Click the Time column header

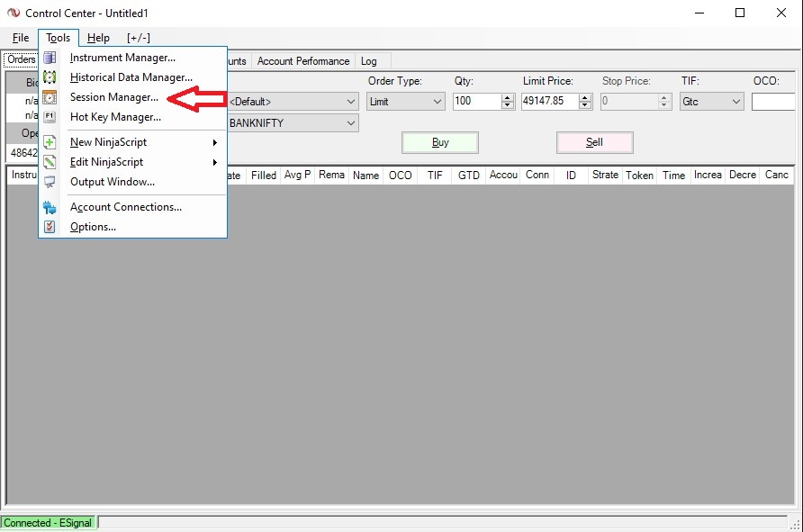pyautogui.click(x=674, y=176)
